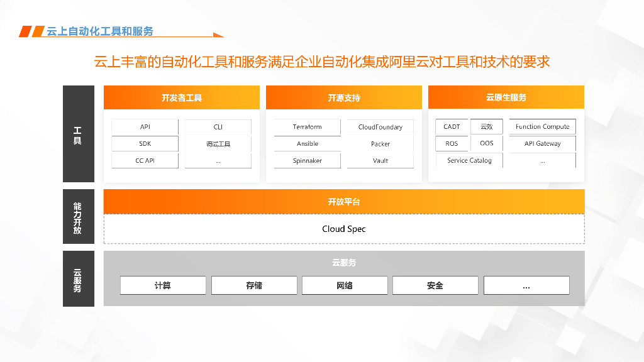Click the Ansible box
Image resolution: width=644 pixels, height=362 pixels.
tap(307, 144)
